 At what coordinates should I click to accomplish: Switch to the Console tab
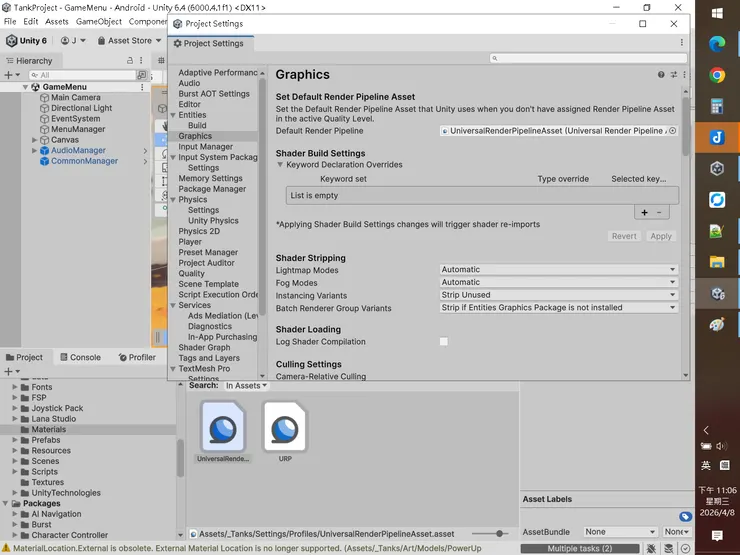(x=81, y=357)
